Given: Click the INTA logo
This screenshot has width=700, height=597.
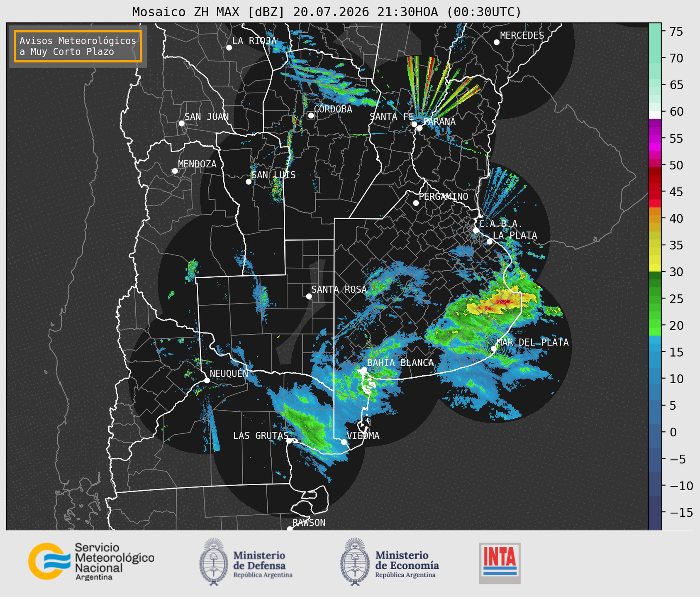Looking at the screenshot, I should click(500, 563).
